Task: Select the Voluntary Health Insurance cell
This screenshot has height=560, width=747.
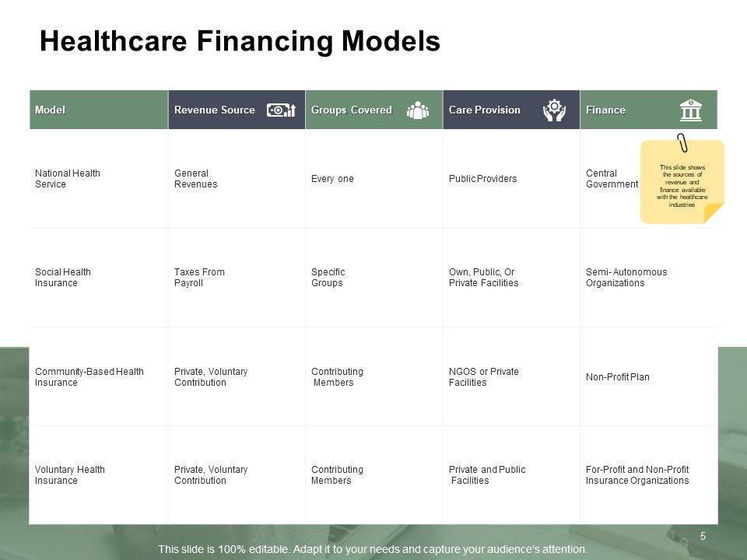Action: 70,475
